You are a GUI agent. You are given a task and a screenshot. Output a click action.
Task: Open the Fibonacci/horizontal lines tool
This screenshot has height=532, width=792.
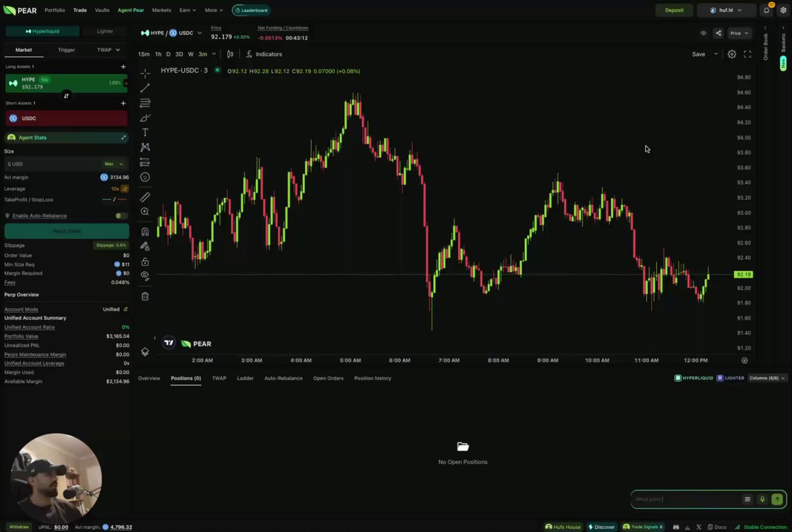(145, 103)
